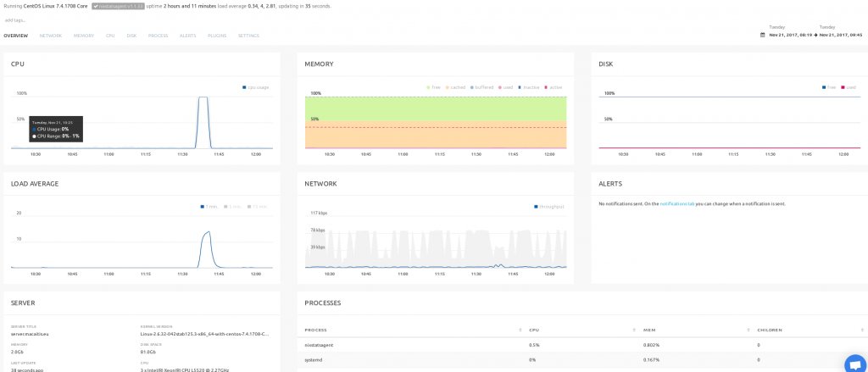Switch to the Plugins tab

click(x=217, y=36)
